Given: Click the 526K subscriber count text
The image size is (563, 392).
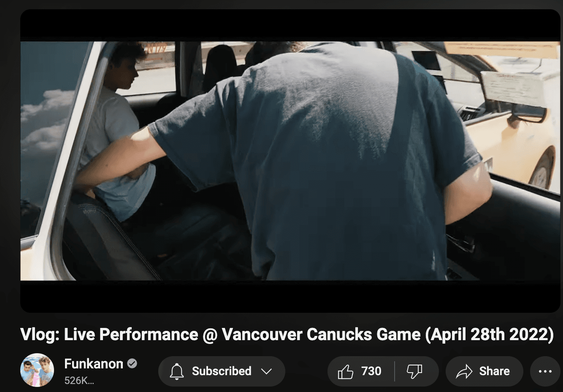Looking at the screenshot, I should (x=79, y=381).
